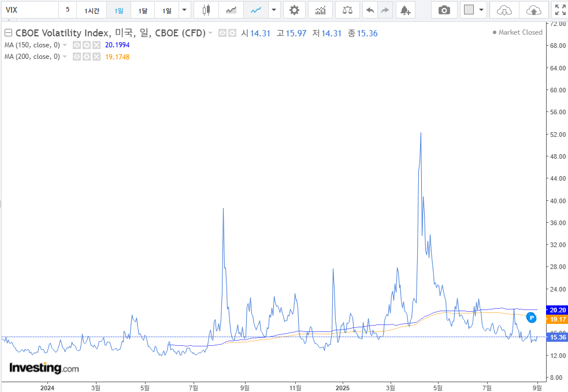The height and width of the screenshot is (392, 568).
Task: Click the compare scales icon
Action: [347, 10]
